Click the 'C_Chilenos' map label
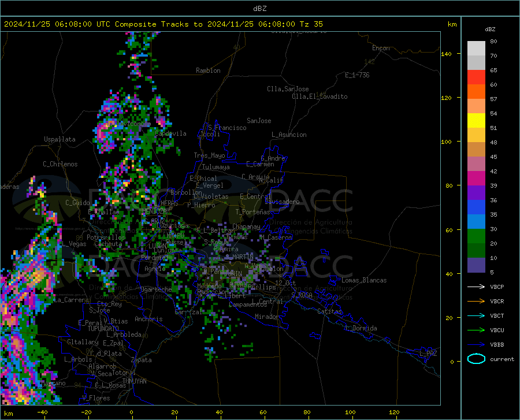The width and height of the screenshot is (520, 420). click(60, 164)
